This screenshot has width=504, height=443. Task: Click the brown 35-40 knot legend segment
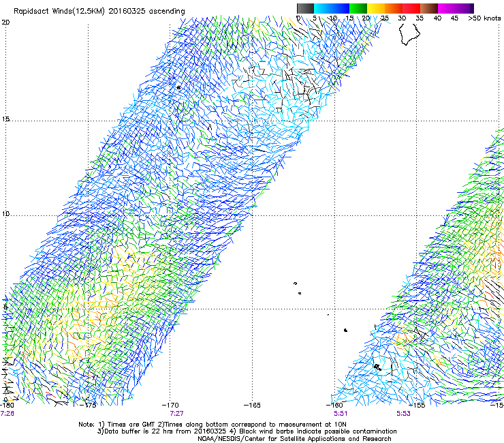point(429,8)
